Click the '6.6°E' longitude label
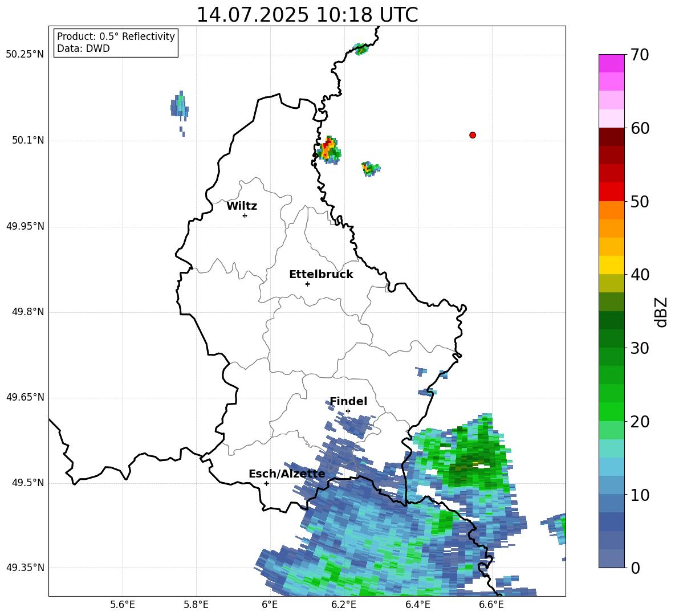Image resolution: width=675 pixels, height=616 pixels. coord(491,605)
